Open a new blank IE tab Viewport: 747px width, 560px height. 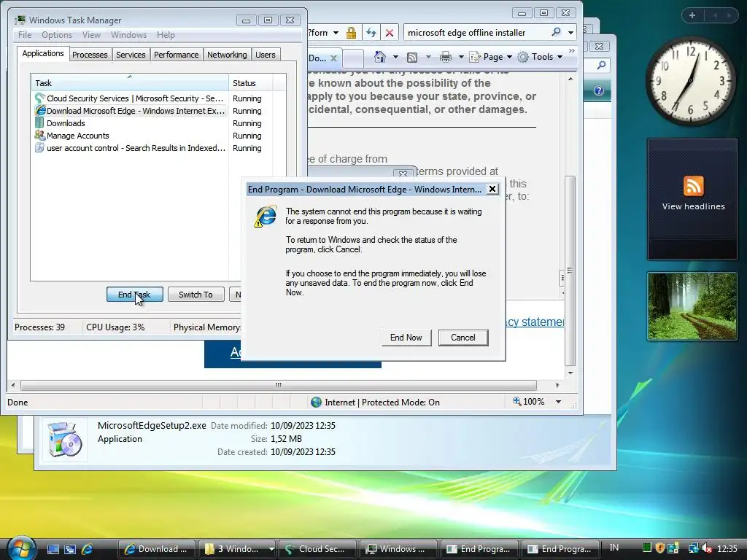[x=353, y=58]
